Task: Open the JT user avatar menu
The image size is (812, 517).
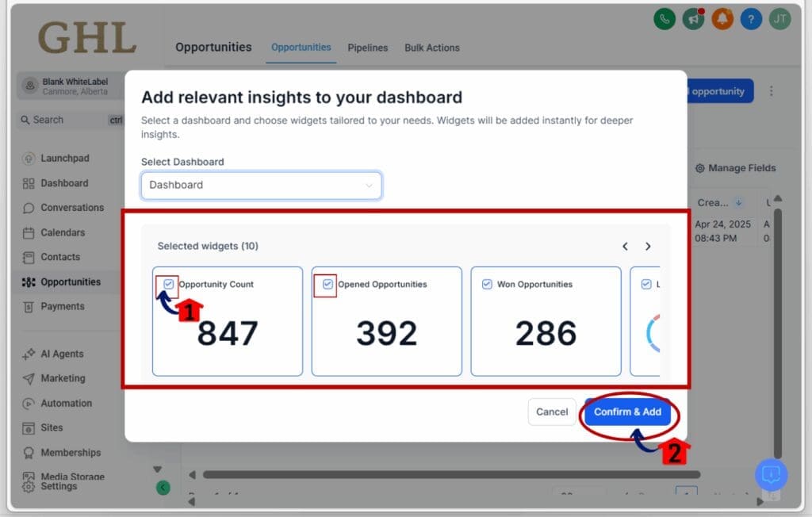Action: click(x=780, y=20)
